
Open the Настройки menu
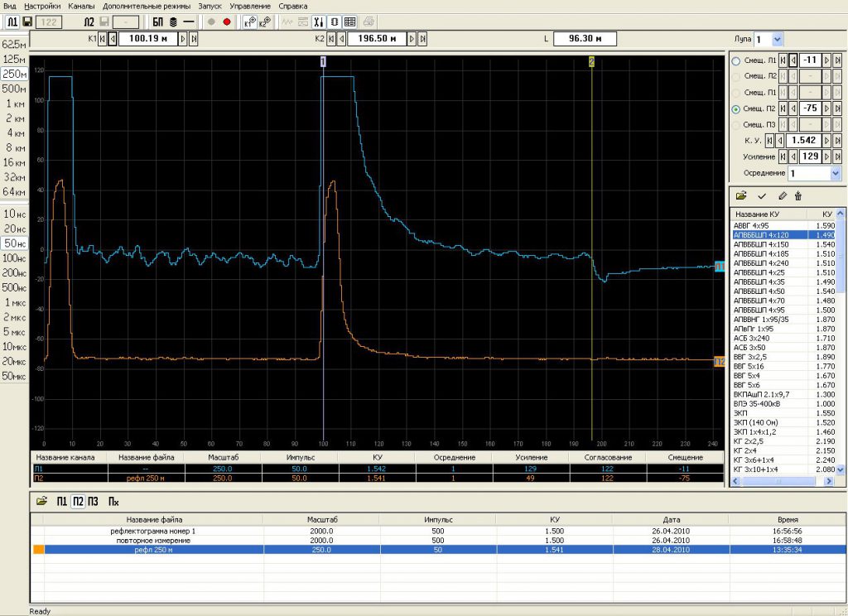coord(42,6)
